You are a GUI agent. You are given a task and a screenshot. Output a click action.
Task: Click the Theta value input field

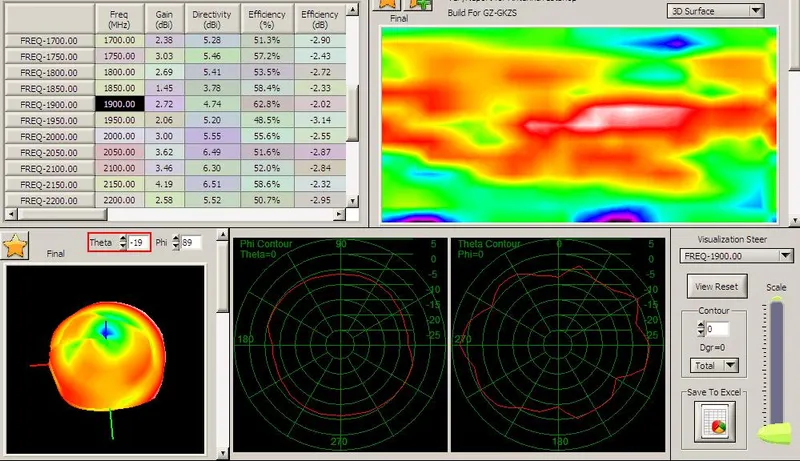pyautogui.click(x=139, y=243)
